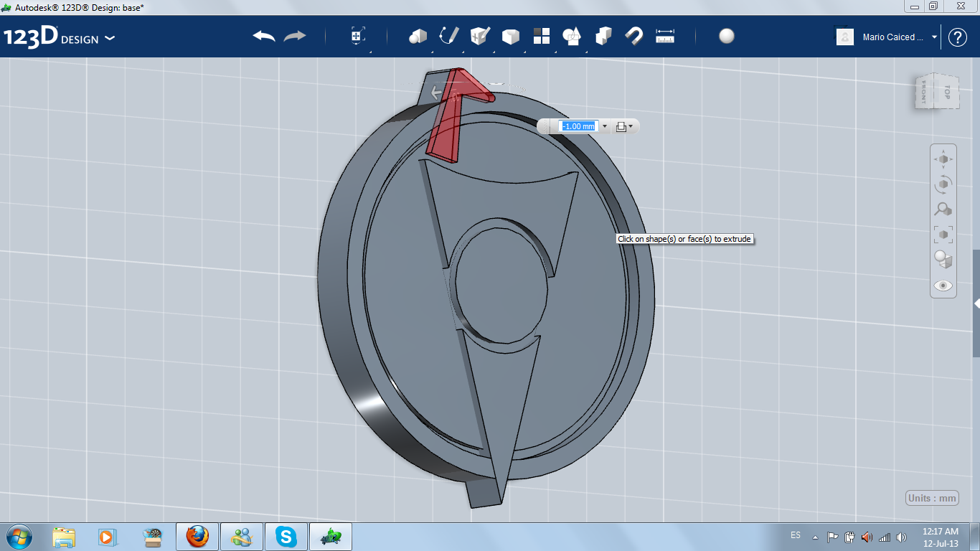This screenshot has height=551, width=980.
Task: Open Windows Media Player from taskbar
Action: [x=107, y=537]
